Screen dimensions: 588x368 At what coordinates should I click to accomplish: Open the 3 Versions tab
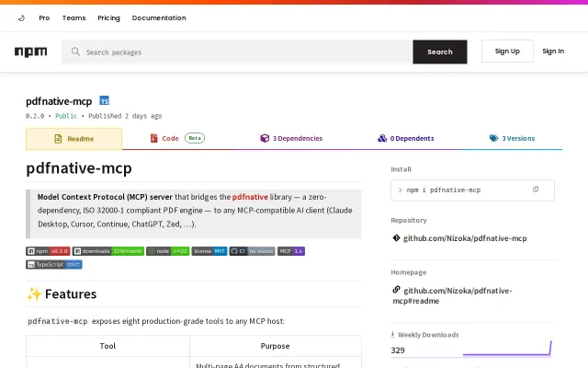[512, 138]
